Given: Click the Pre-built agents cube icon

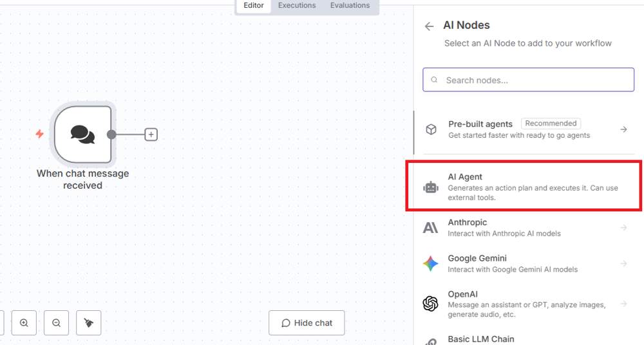Looking at the screenshot, I should point(431,129).
